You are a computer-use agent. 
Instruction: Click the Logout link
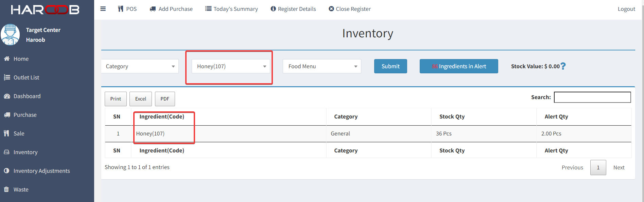point(626,9)
